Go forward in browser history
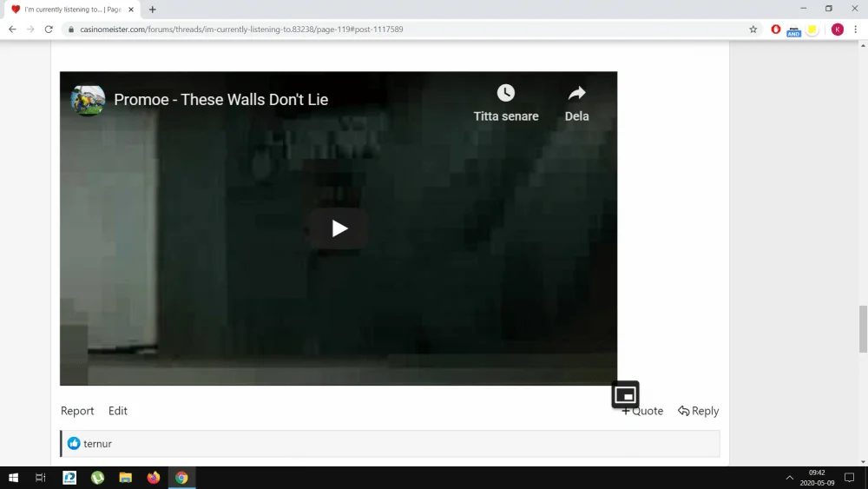The height and width of the screenshot is (489, 868). click(x=30, y=30)
